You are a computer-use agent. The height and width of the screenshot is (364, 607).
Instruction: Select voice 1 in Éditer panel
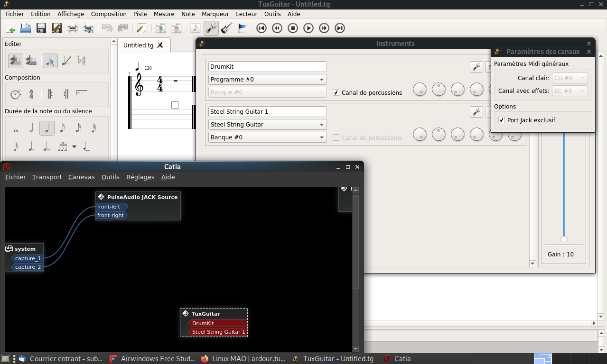pos(16,61)
